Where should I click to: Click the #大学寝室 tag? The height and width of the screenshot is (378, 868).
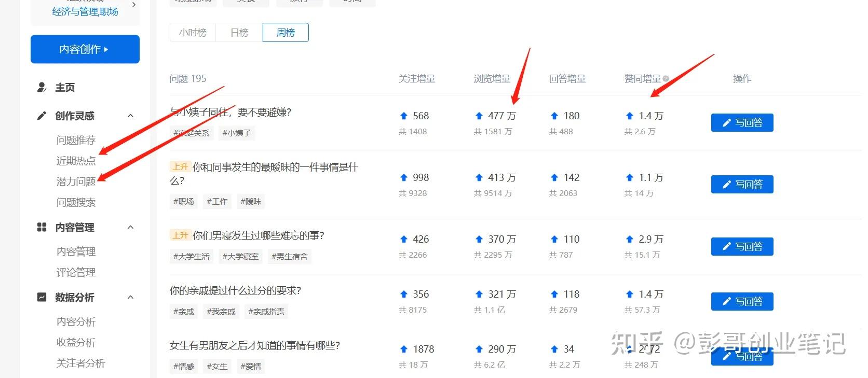[x=240, y=257]
